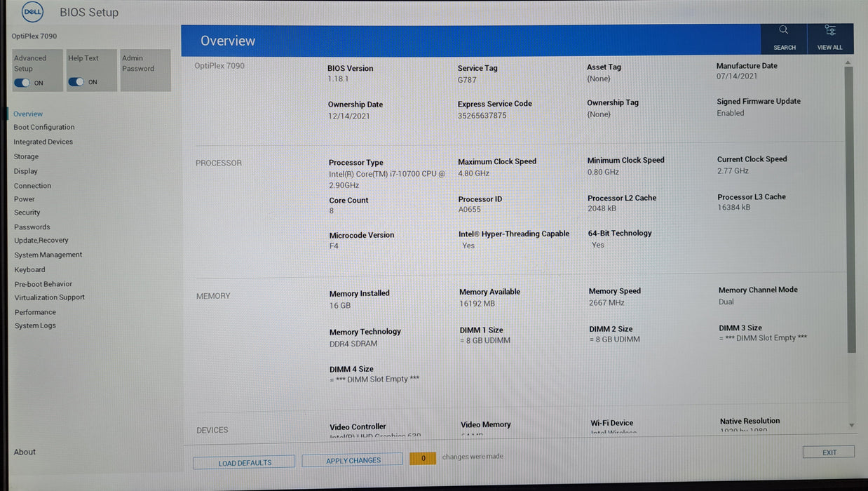
Task: Toggle the Advanced Setup switch
Action: point(22,83)
